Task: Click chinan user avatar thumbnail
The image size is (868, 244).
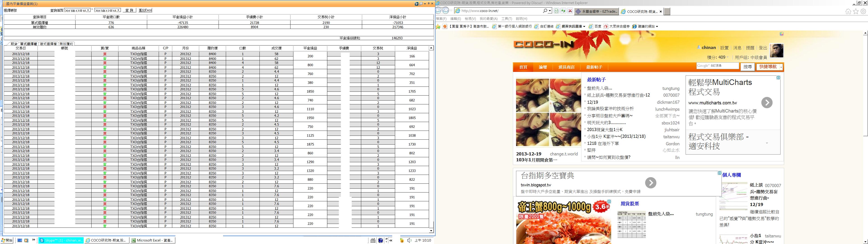Action: point(777,51)
